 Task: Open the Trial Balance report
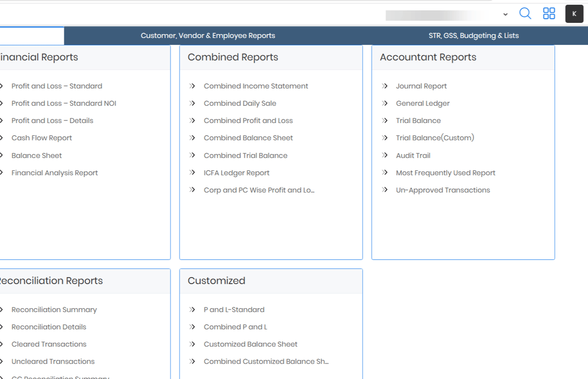click(x=418, y=120)
